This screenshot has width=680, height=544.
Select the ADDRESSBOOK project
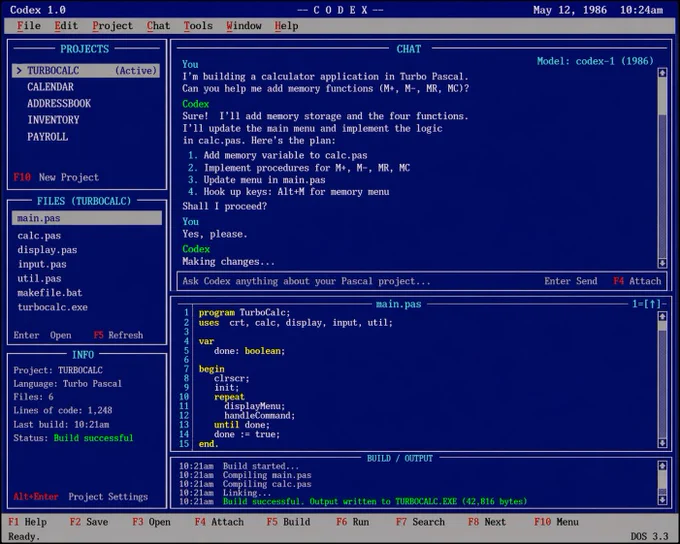point(59,103)
